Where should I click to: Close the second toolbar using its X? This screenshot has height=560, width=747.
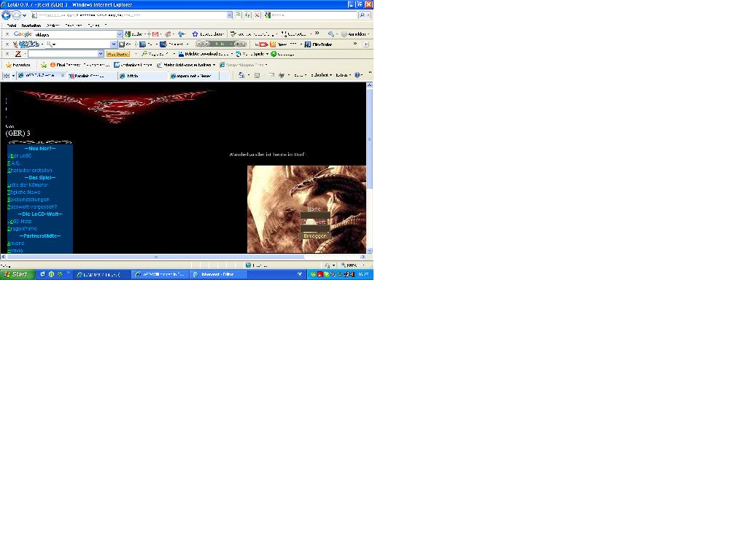7,44
